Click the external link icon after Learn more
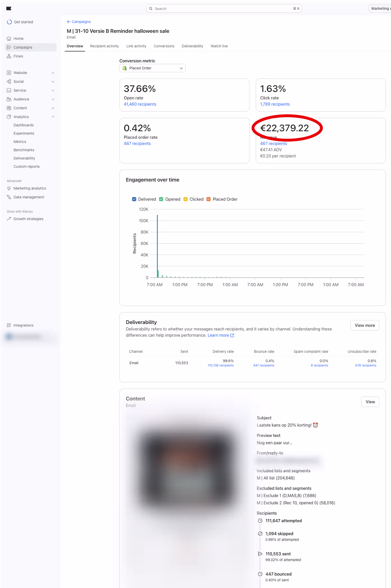 (232, 335)
